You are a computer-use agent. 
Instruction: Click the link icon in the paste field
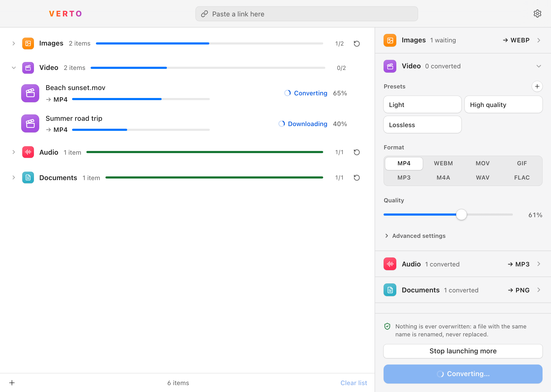[205, 14]
